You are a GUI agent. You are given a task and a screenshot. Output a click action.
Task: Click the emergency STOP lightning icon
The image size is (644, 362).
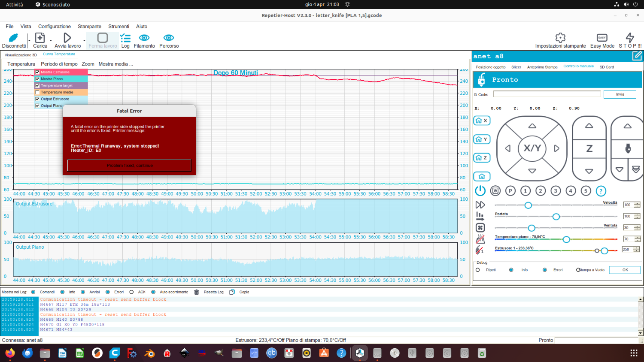630,38
